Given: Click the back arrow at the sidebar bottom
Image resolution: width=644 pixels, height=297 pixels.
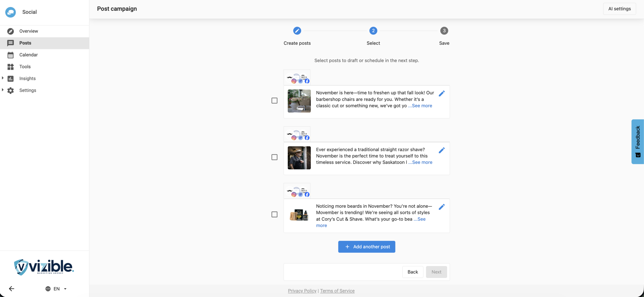Looking at the screenshot, I should 12,288.
